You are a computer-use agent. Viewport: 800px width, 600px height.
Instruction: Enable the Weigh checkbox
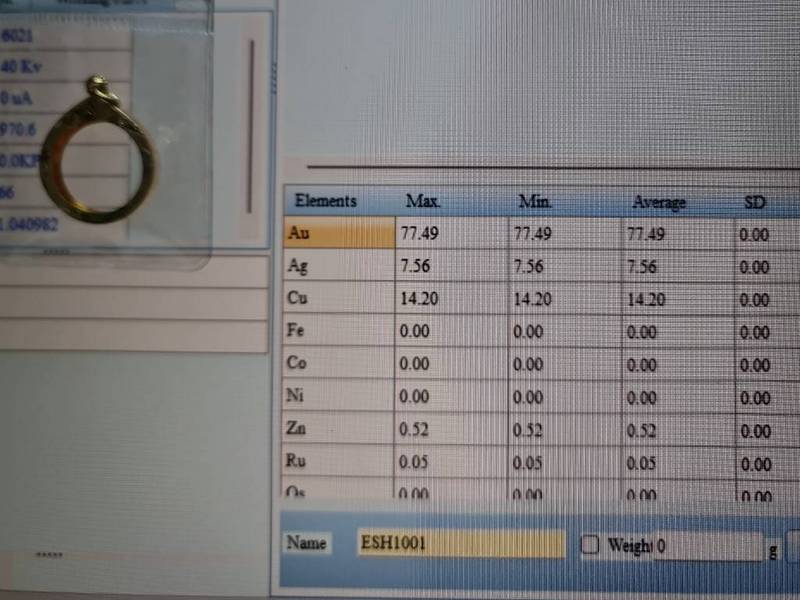[590, 545]
